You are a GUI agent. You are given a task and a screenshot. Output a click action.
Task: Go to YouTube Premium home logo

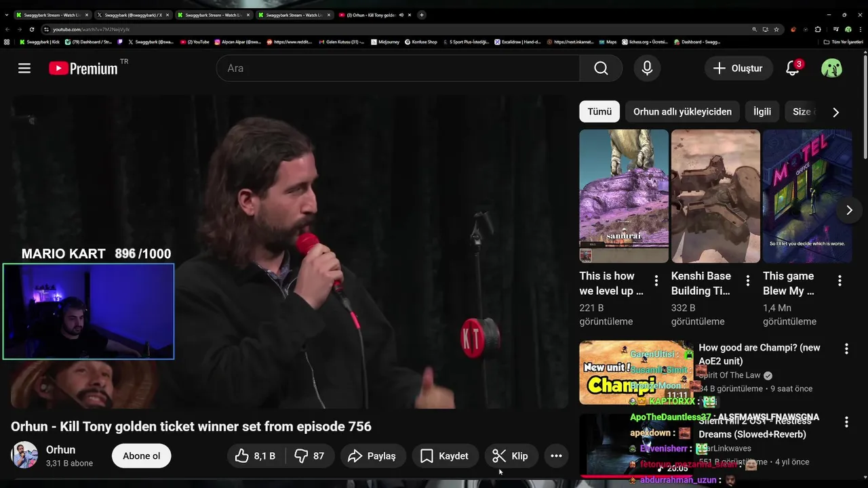(x=83, y=68)
